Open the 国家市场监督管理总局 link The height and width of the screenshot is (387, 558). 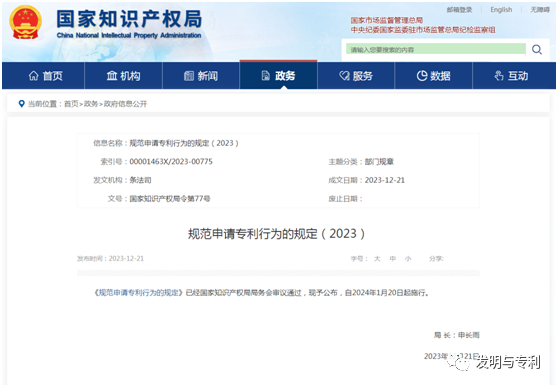coord(386,20)
